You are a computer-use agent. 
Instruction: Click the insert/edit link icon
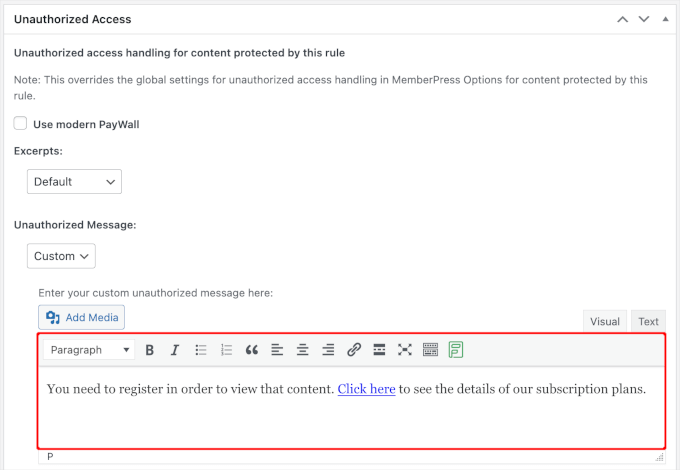tap(354, 350)
